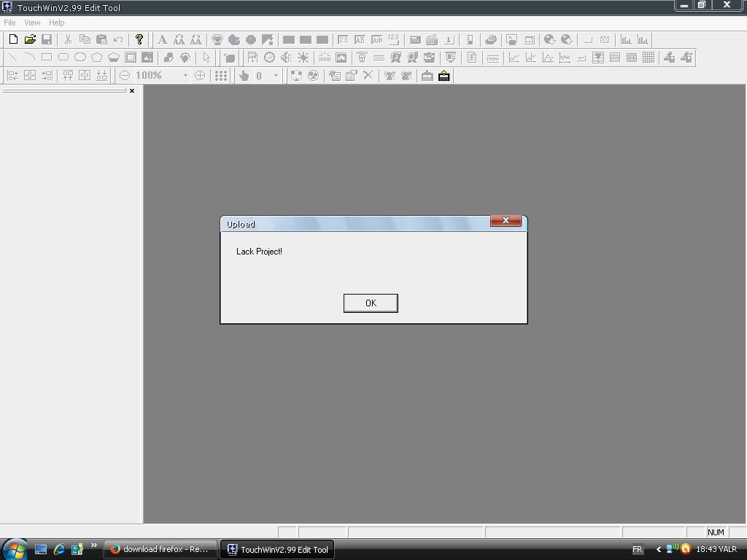Click the first line chart trend icon
This screenshot has width=747, height=560.
[x=514, y=58]
